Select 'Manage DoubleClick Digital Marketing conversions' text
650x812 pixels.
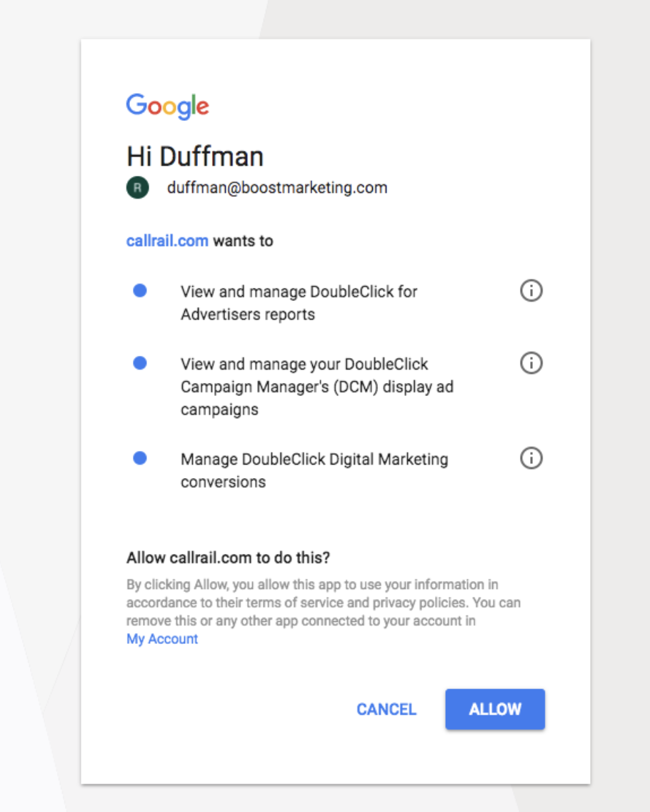pyautogui.click(x=315, y=470)
